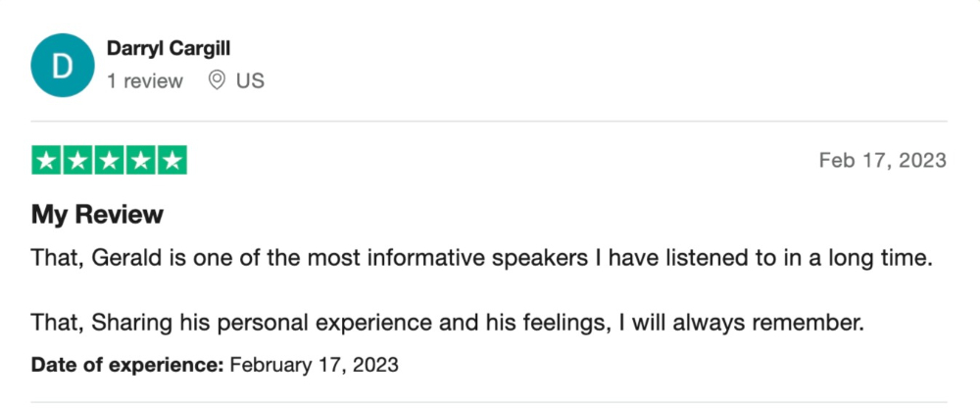Viewport: 980px width, 409px height.
Task: Click the teal "D" avatar circle
Action: pyautogui.click(x=62, y=67)
